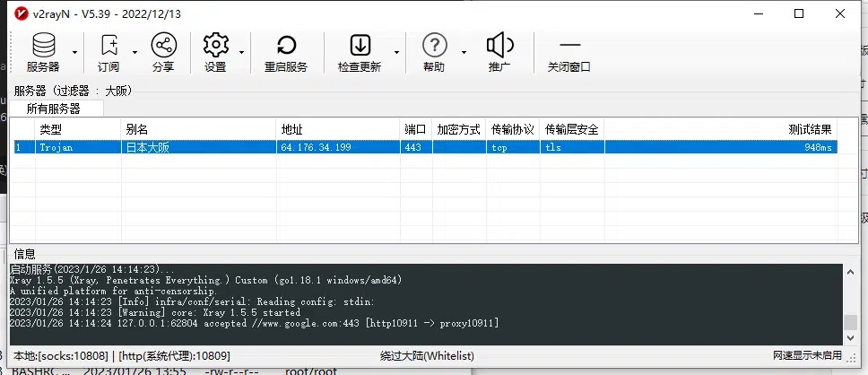Select the 所有服务器 tab
Image resolution: width=868 pixels, height=375 pixels.
[54, 109]
